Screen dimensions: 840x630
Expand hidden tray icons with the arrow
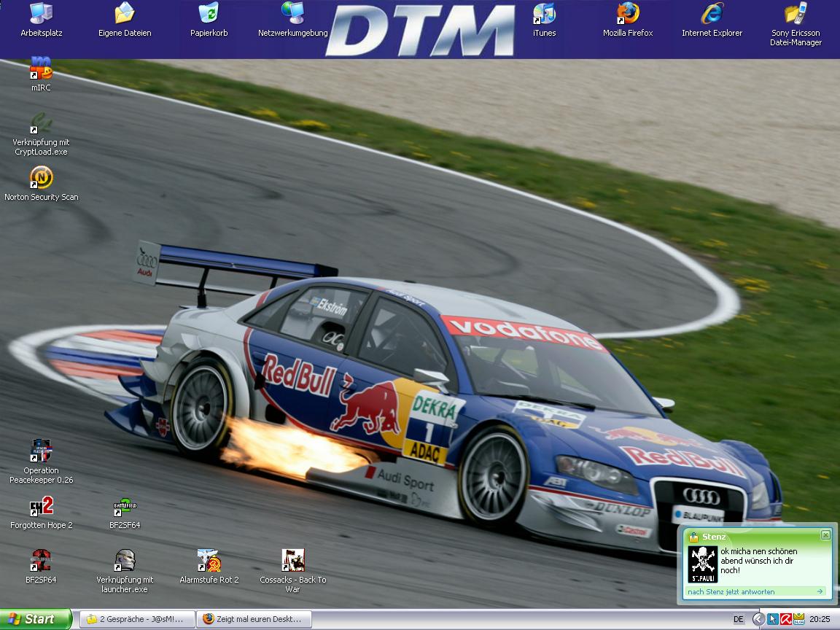[x=758, y=619]
